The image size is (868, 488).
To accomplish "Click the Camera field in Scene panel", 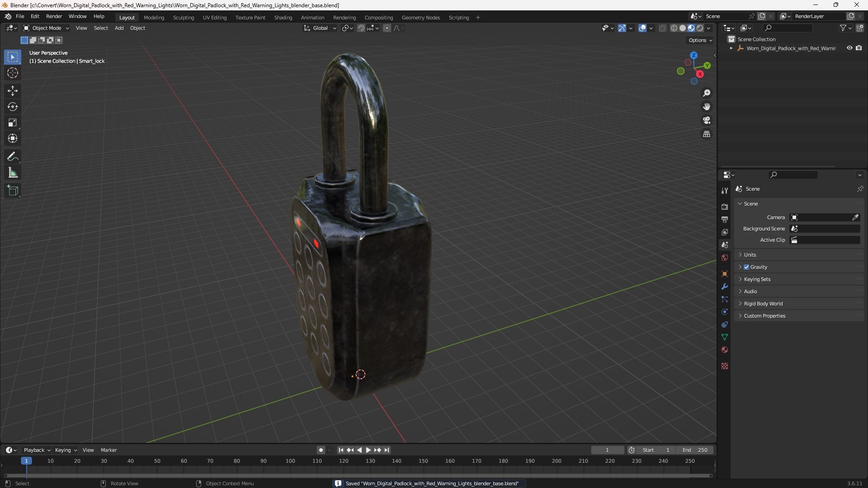I will [x=825, y=217].
